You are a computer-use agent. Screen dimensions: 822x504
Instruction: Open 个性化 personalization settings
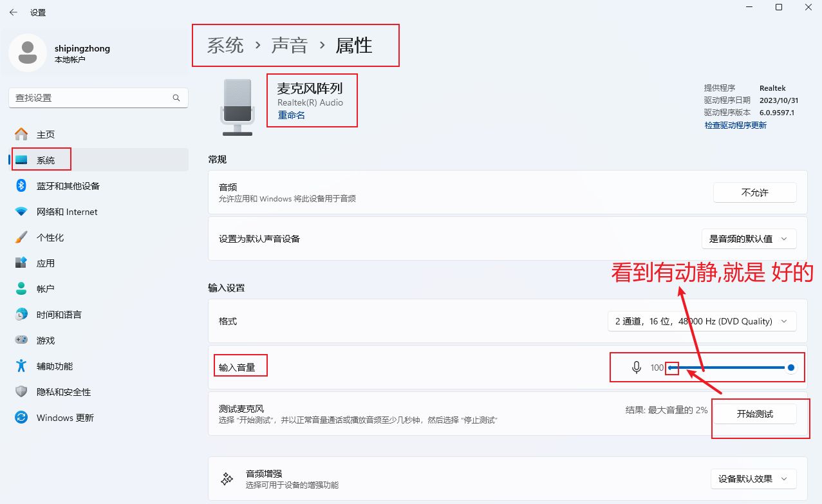(50, 238)
